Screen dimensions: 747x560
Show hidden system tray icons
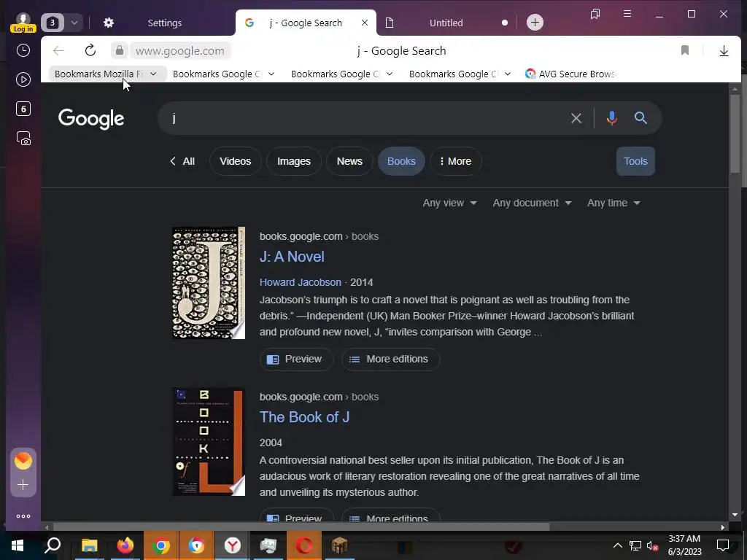click(x=617, y=545)
